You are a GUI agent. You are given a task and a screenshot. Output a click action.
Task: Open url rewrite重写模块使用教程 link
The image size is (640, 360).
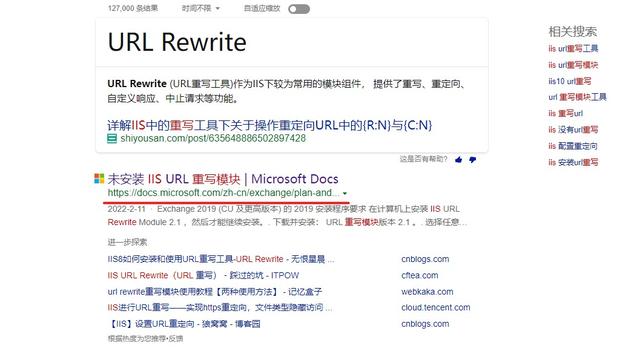215,292
